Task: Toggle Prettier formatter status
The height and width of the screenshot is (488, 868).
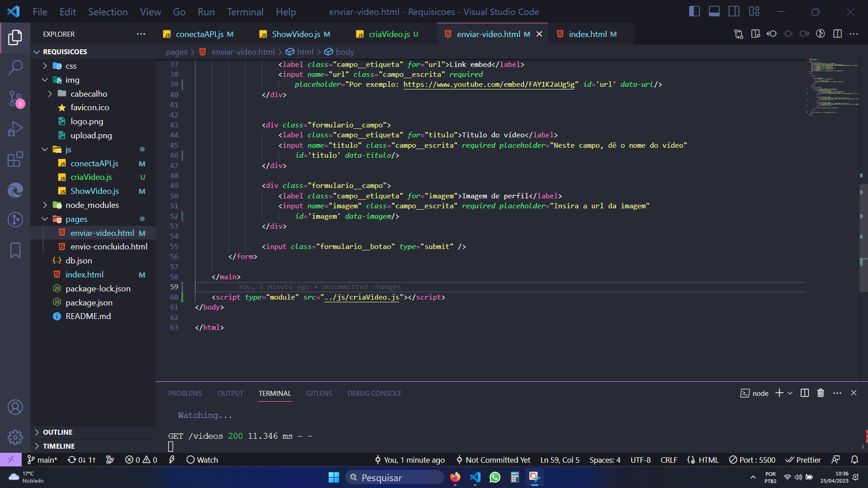Action: click(x=803, y=460)
